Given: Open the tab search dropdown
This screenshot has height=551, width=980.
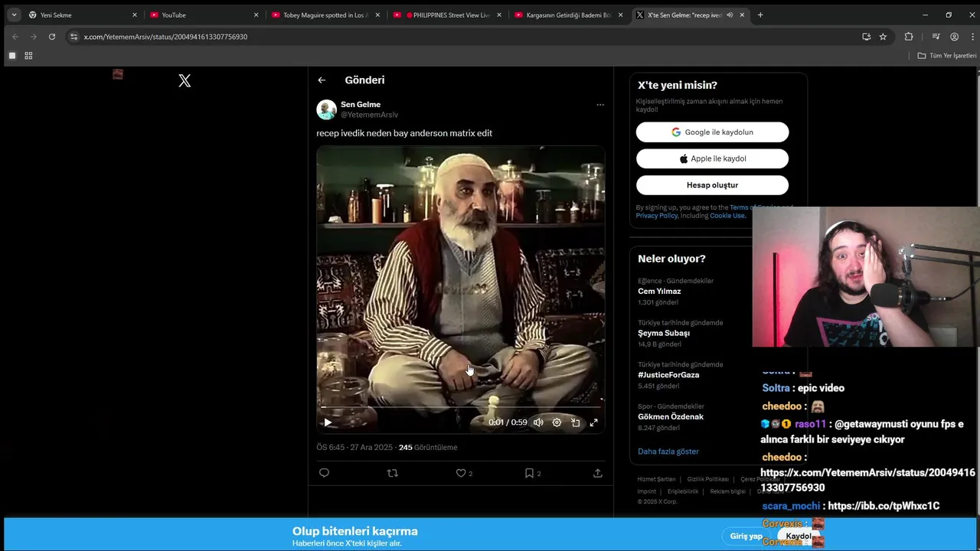Looking at the screenshot, I should pyautogui.click(x=14, y=15).
